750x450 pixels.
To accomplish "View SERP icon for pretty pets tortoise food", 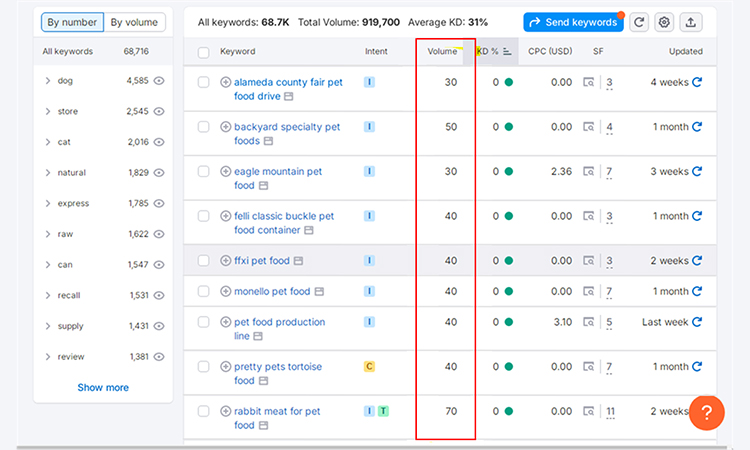I will click(588, 367).
